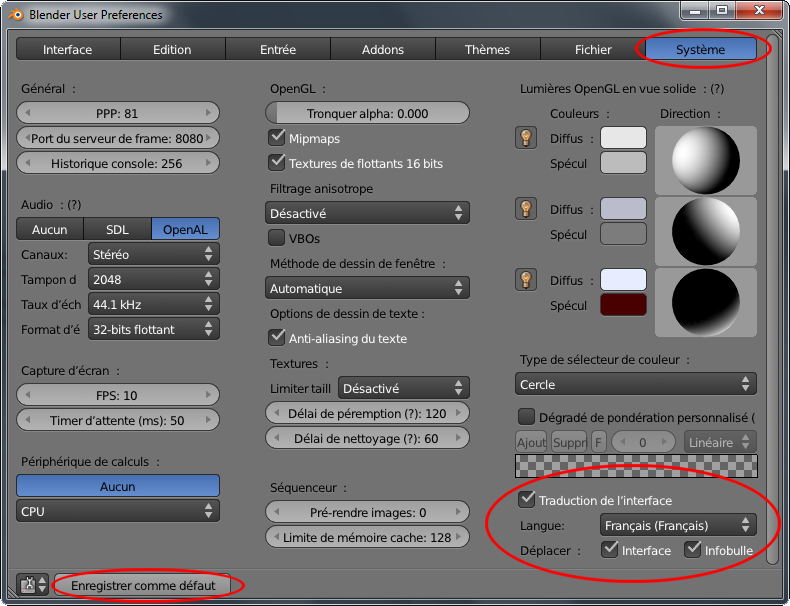The height and width of the screenshot is (606, 790).
Task: Click the Aucun compute device button
Action: pos(118,486)
